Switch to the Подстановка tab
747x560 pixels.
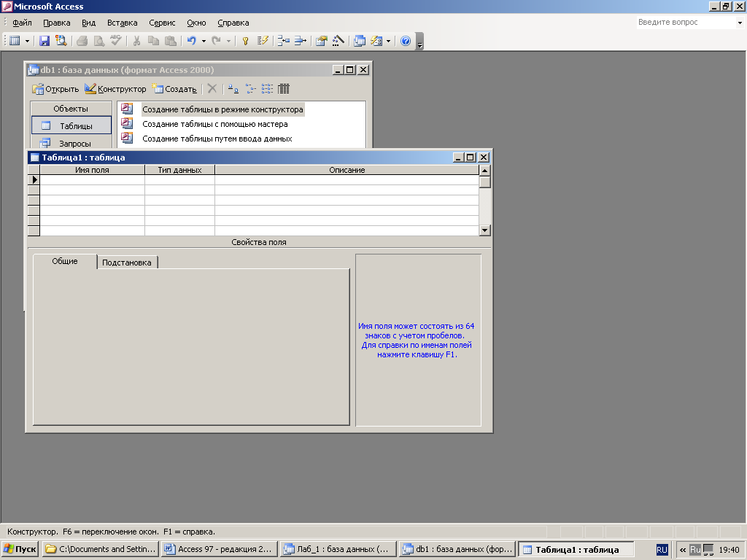coord(127,262)
